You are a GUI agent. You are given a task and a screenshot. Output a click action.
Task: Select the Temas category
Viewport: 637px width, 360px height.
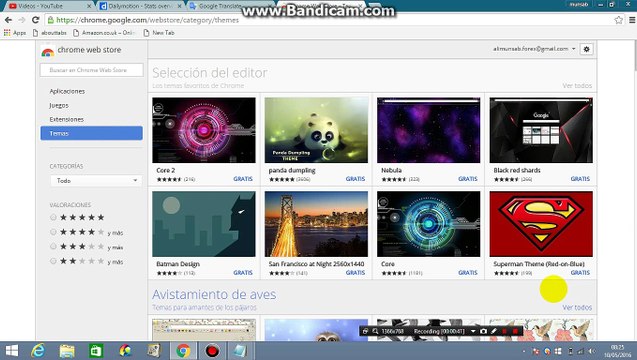[91, 133]
